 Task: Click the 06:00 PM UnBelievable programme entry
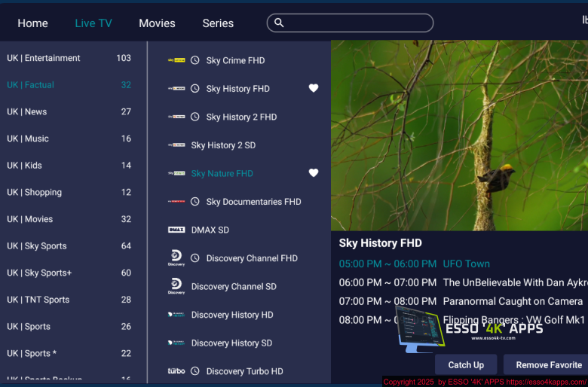click(x=463, y=282)
